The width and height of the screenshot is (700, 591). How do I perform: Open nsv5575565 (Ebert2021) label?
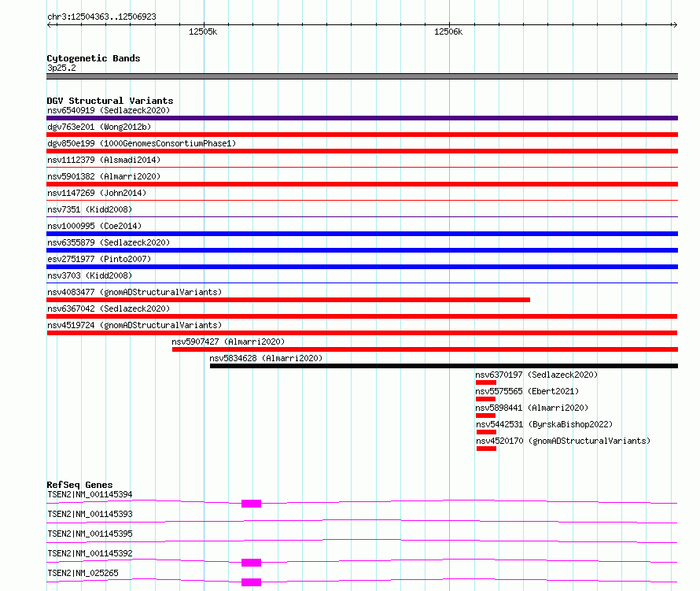coord(527,391)
